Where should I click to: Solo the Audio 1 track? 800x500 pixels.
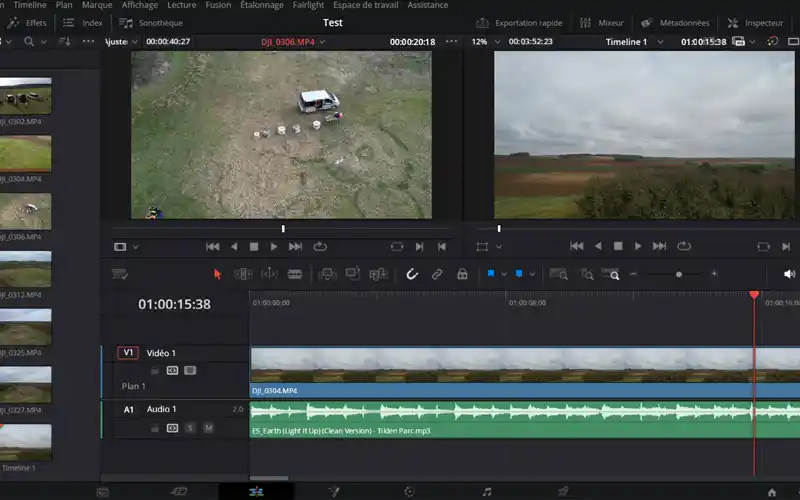(190, 428)
